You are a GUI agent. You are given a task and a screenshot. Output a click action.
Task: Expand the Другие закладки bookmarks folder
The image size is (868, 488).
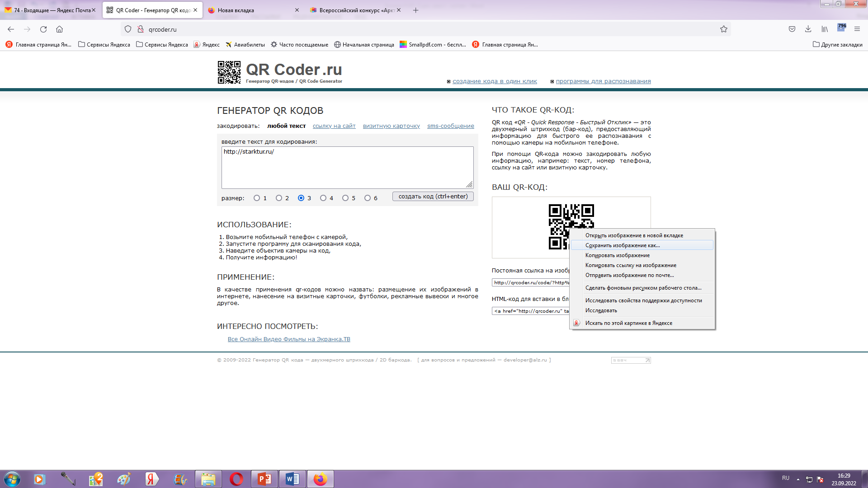(837, 44)
